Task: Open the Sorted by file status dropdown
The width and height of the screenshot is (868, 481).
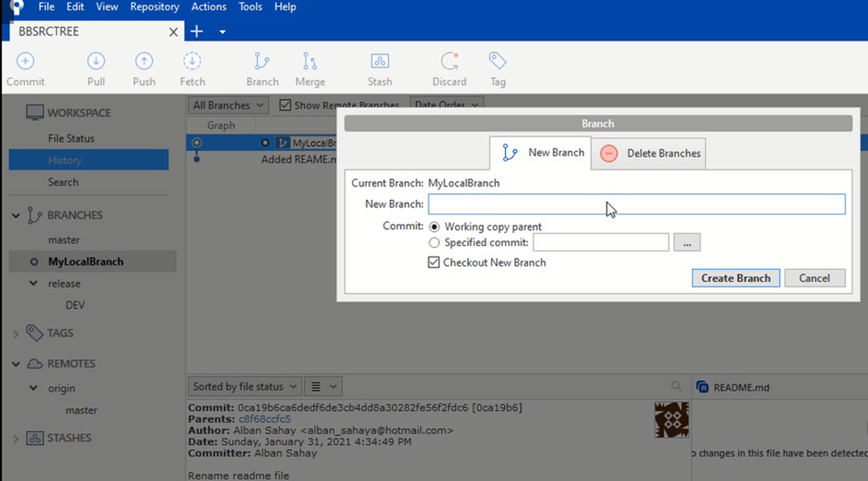Action: click(x=244, y=387)
